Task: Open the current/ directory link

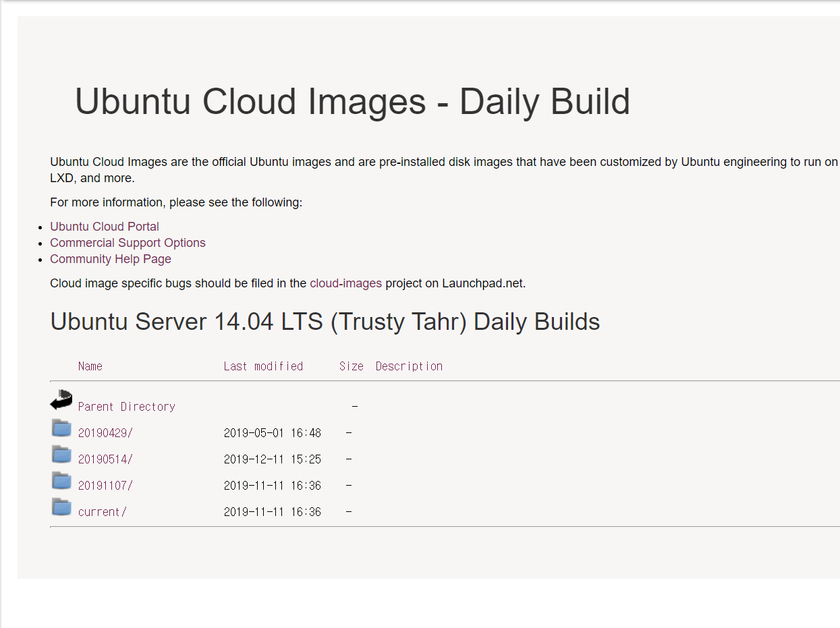Action: point(103,512)
